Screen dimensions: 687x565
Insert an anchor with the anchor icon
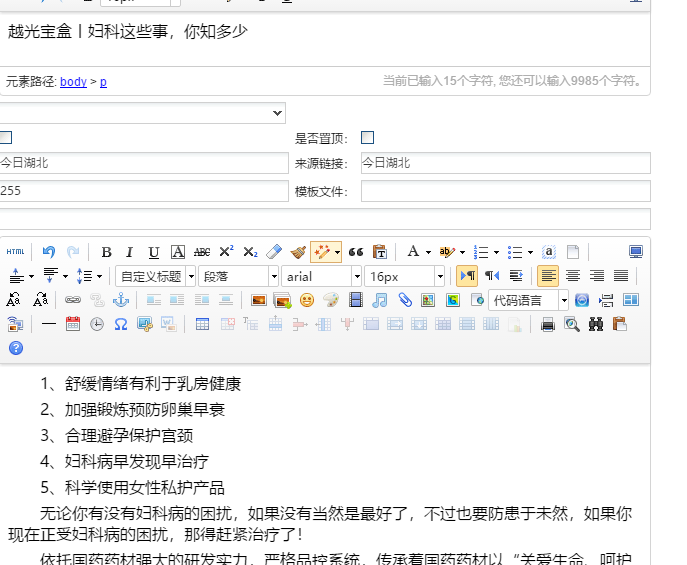pos(120,300)
